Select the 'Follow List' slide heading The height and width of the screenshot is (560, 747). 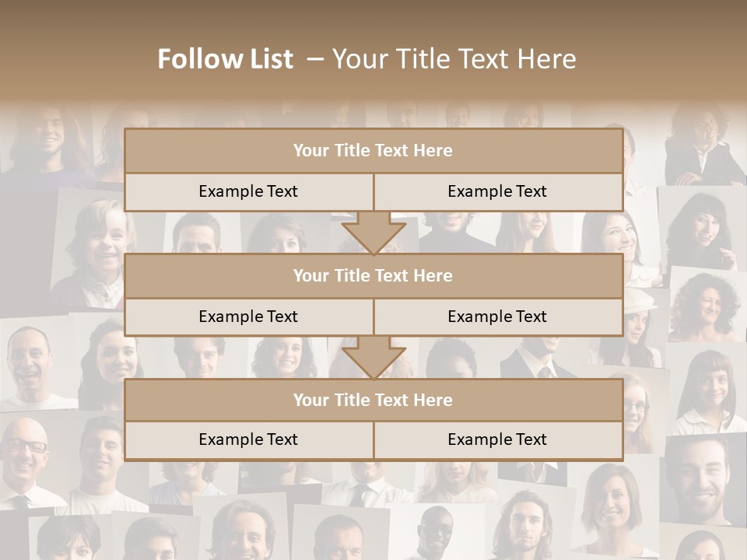coord(366,59)
